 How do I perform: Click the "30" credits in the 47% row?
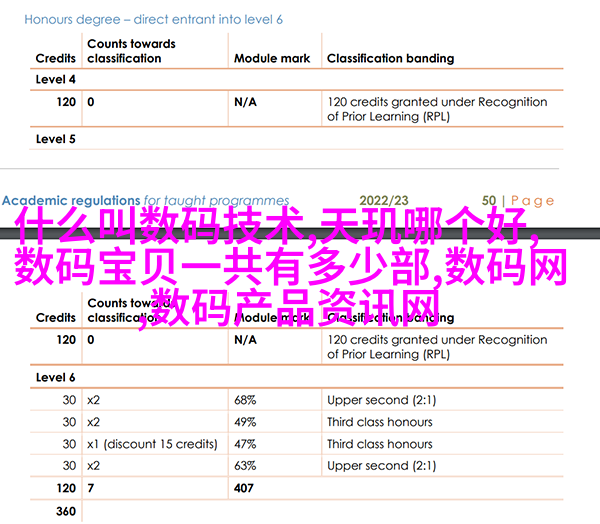point(69,444)
